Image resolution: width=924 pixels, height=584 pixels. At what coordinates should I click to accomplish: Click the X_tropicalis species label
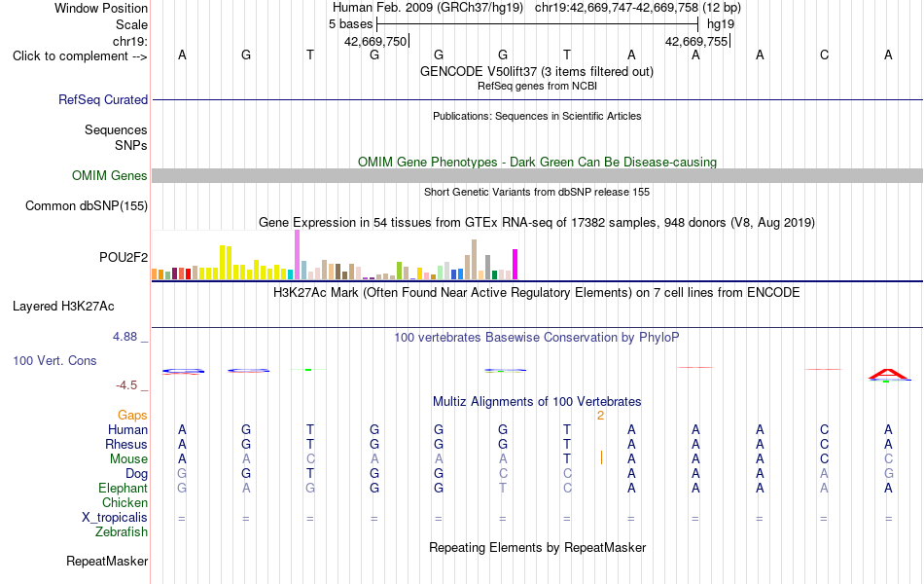click(x=115, y=518)
